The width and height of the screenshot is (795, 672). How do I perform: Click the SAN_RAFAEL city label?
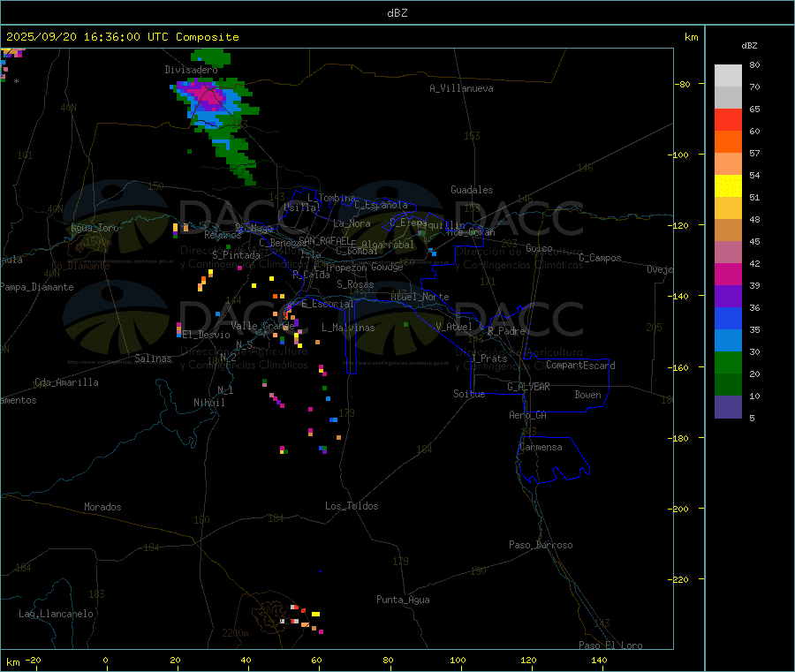coord(324,240)
